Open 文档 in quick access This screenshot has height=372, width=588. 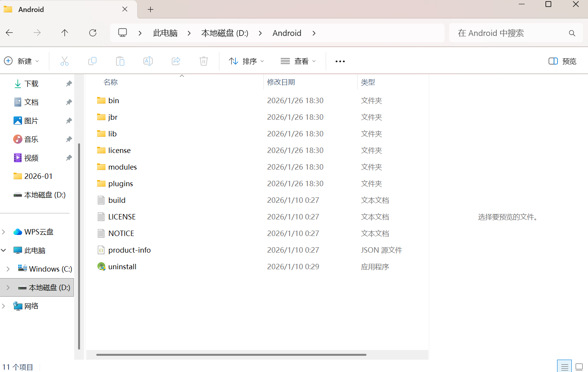point(31,102)
